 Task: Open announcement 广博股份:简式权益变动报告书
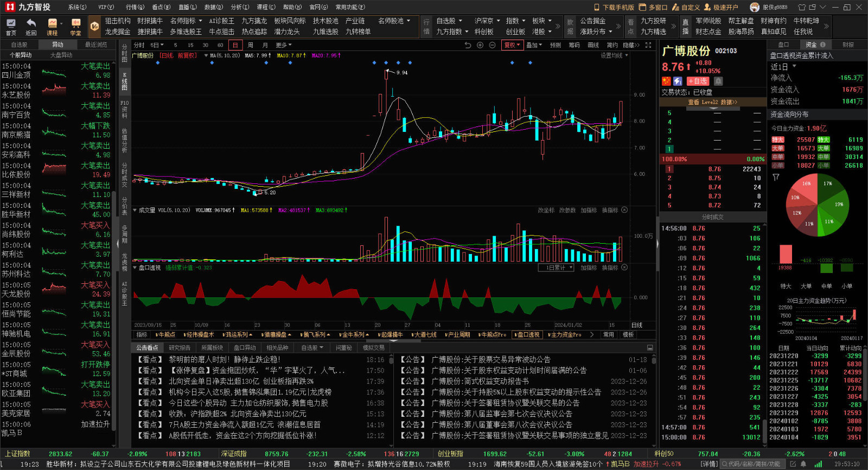480,381
